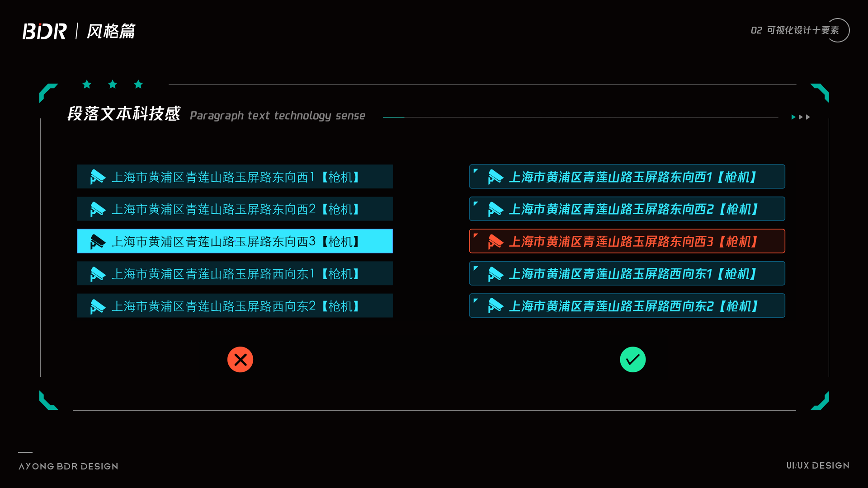Click camera icon in highlighted cyan row

[x=98, y=242]
